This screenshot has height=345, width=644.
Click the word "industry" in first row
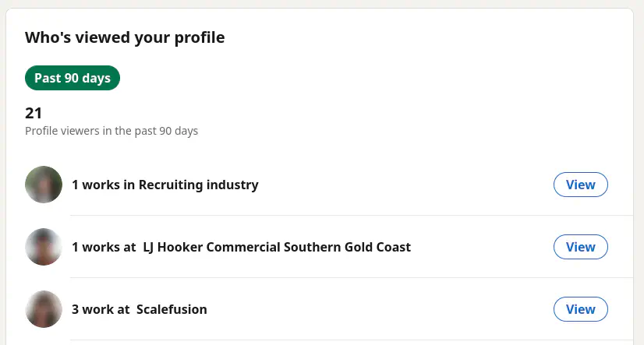click(x=232, y=185)
